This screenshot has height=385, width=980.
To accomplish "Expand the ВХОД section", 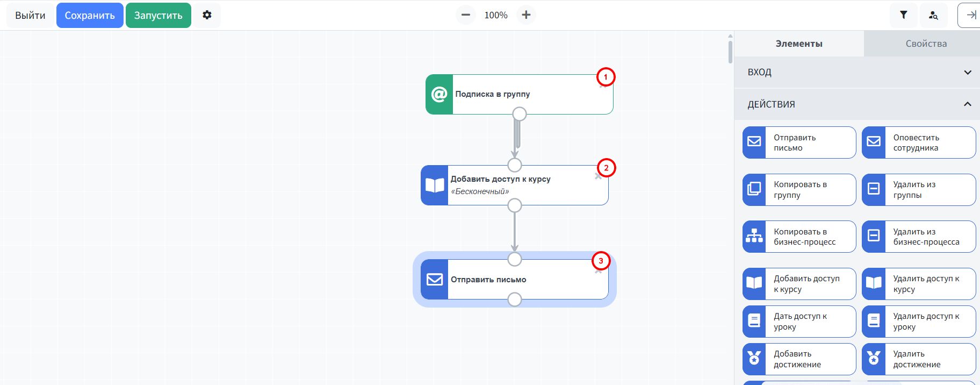I will [x=857, y=72].
